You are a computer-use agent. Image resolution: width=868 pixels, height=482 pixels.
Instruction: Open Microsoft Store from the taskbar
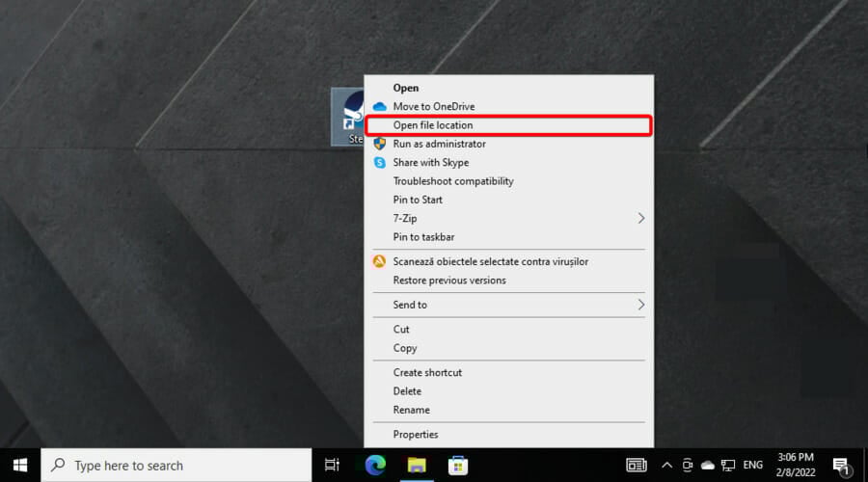(458, 465)
